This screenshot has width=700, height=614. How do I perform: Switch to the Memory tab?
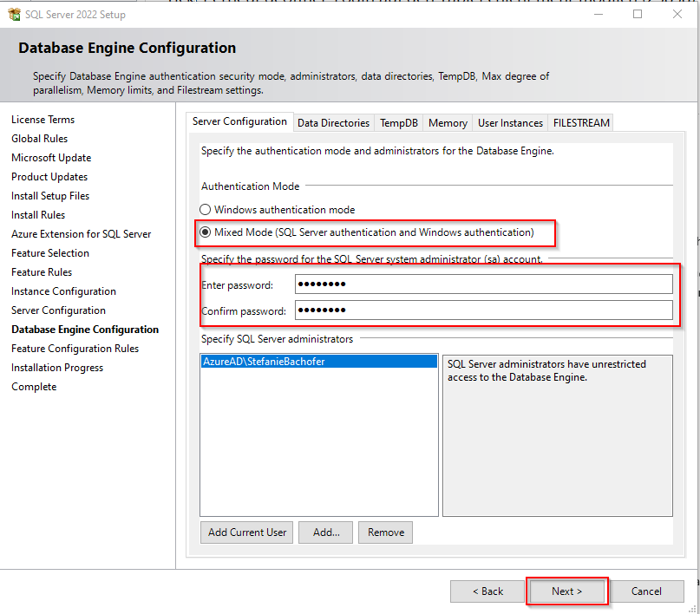[x=448, y=123]
